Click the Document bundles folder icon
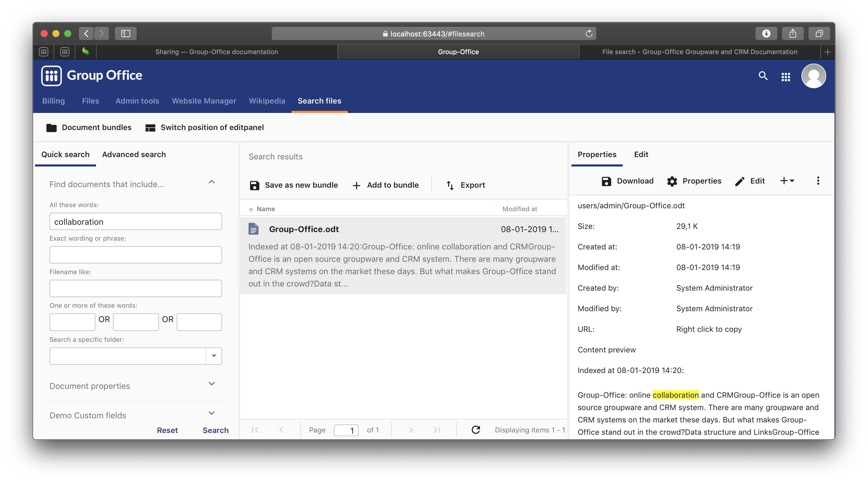The height and width of the screenshot is (483, 868). (x=52, y=128)
